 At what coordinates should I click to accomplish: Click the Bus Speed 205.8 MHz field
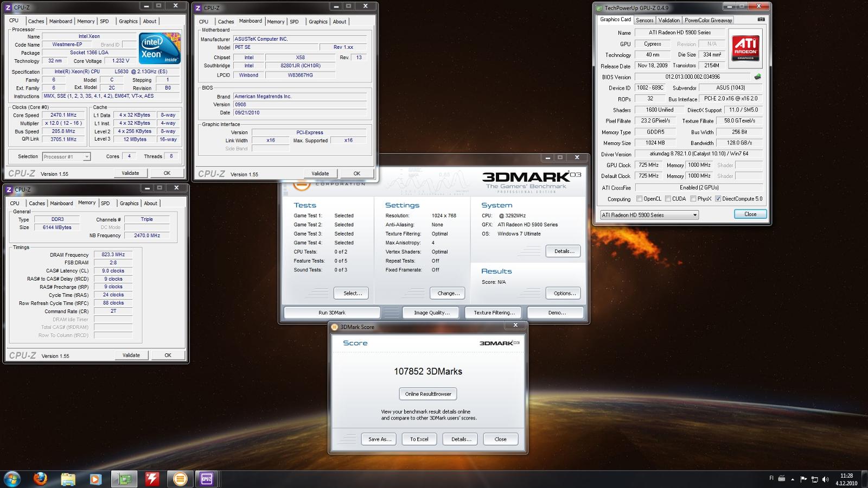64,131
